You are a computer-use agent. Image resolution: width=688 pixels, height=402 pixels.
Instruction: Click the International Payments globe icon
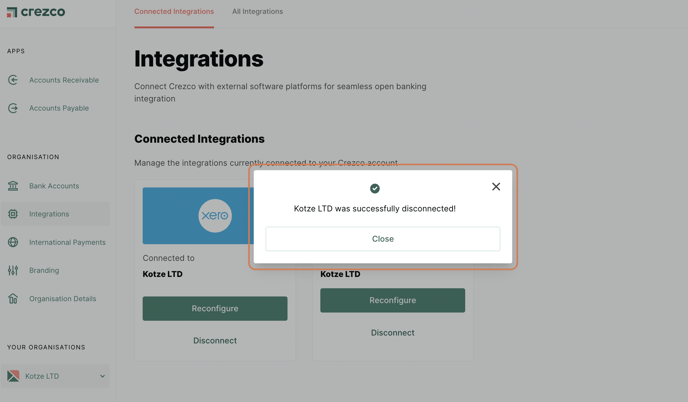point(13,242)
